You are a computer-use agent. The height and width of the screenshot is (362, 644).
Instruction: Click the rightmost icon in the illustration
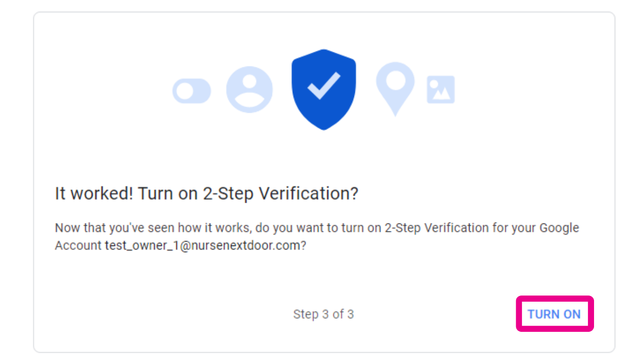tap(440, 89)
